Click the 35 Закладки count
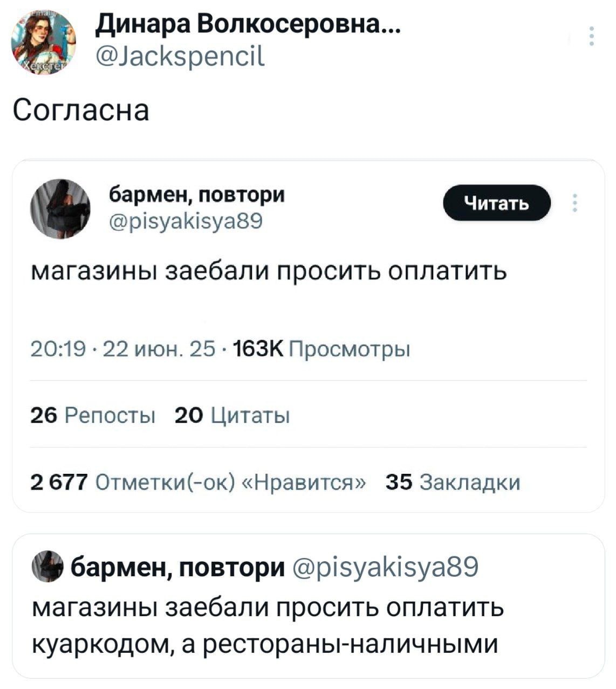616x689 pixels. point(453,482)
